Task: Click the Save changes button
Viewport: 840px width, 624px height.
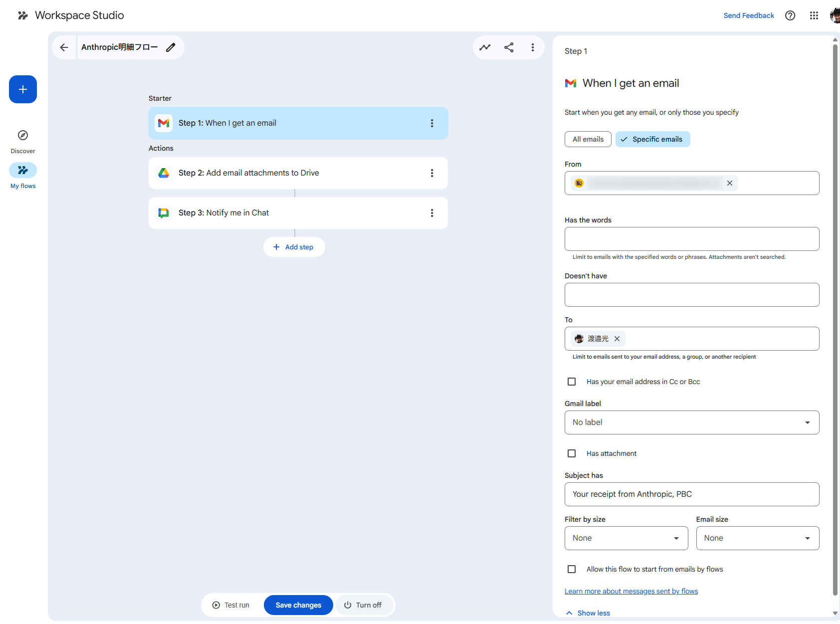Action: point(298,605)
